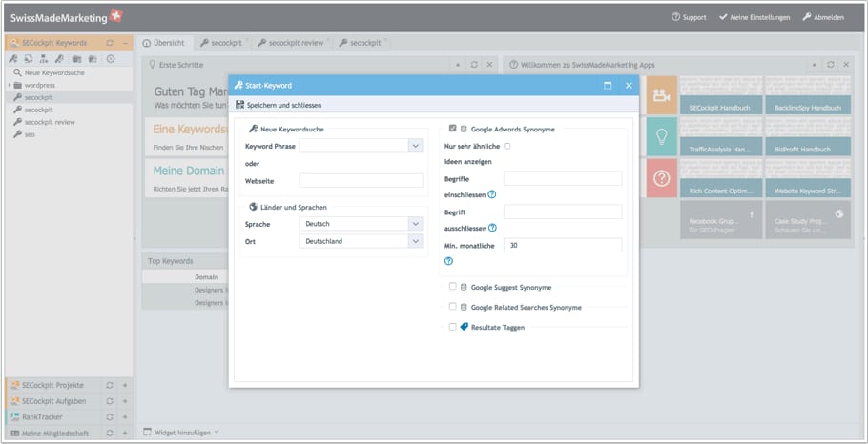
Task: Click the Webseite input field
Action: coord(361,180)
